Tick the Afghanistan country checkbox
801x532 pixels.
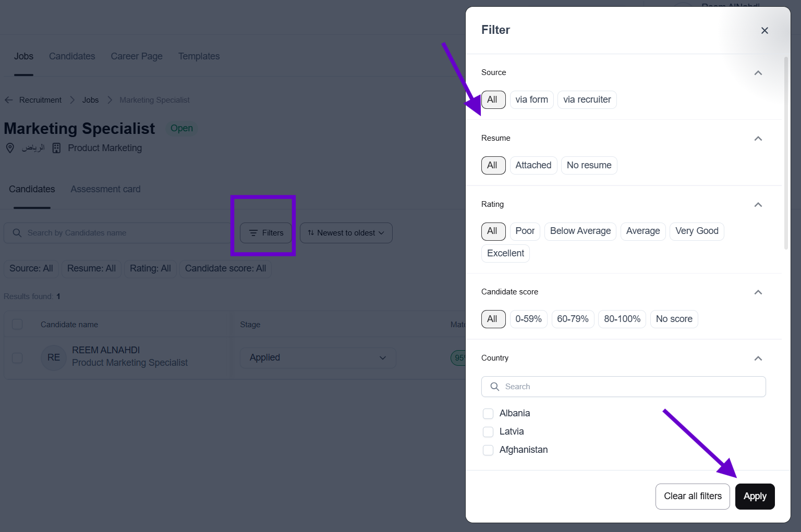tap(488, 450)
